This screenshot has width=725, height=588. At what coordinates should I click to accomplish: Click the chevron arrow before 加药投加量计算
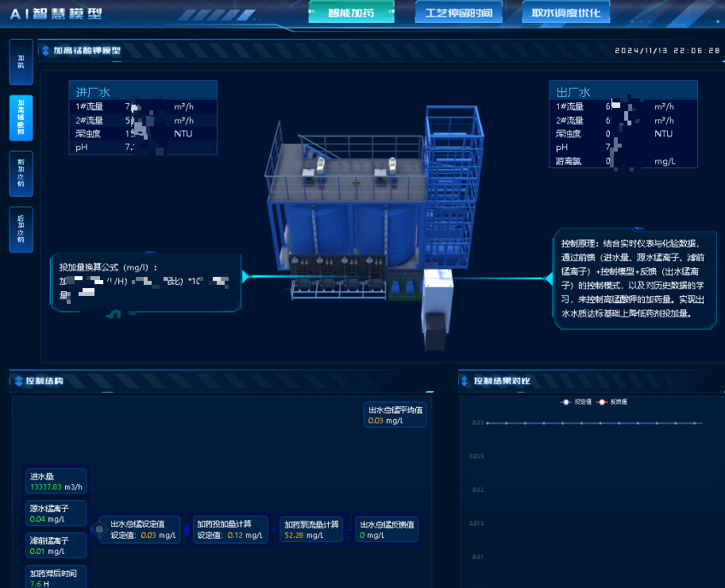pyautogui.click(x=187, y=529)
